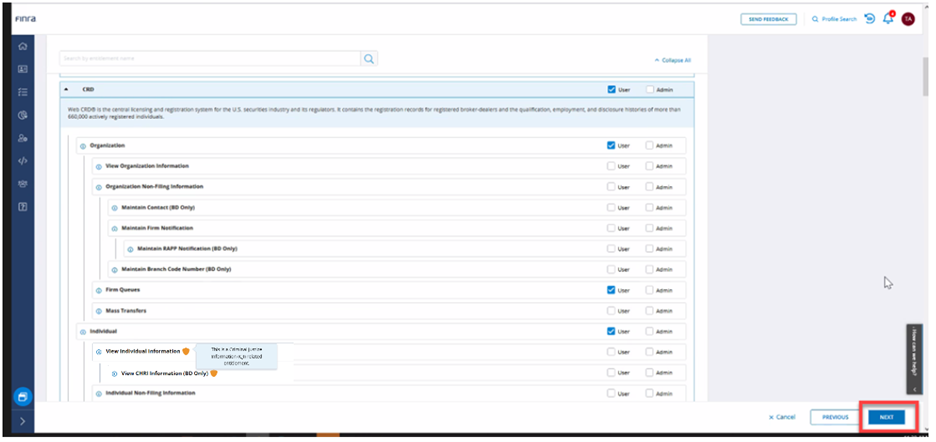936x442 pixels.
Task: Collapse the CRD section arrow
Action: pos(67,89)
